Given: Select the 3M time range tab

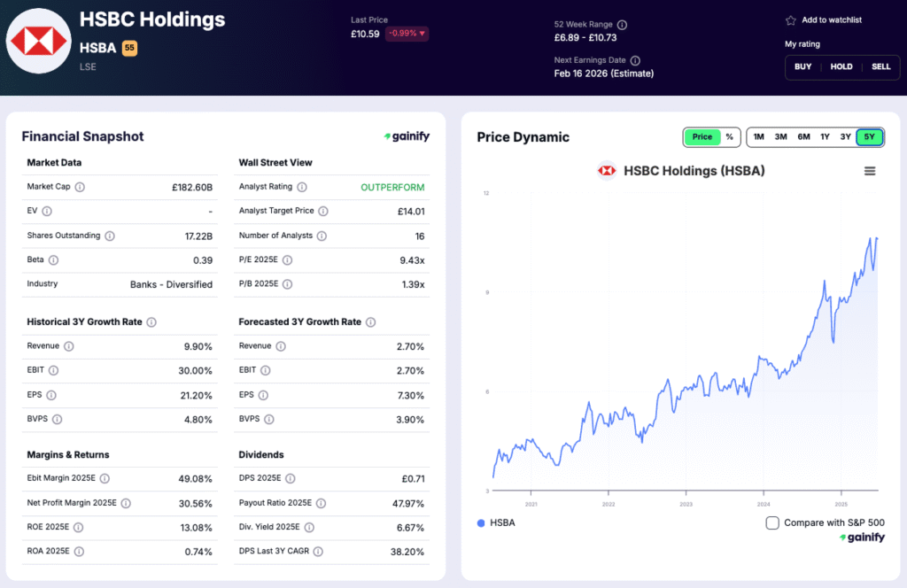Looking at the screenshot, I should pos(780,137).
